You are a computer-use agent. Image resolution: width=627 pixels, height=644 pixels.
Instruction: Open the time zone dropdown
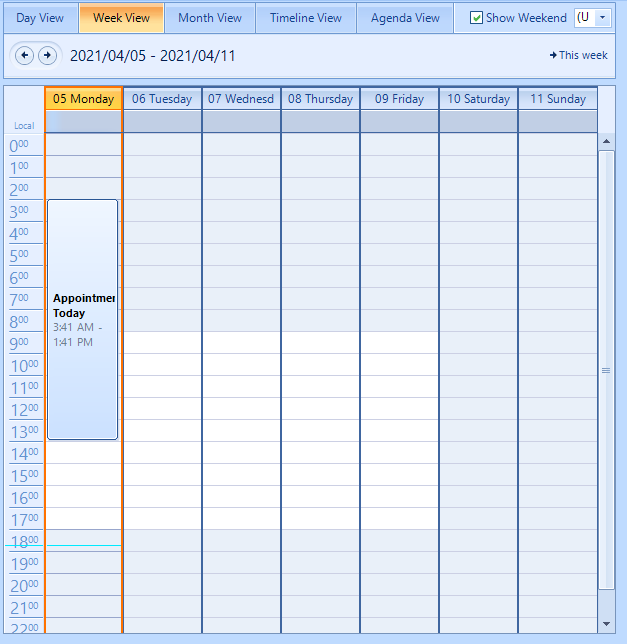pos(602,18)
